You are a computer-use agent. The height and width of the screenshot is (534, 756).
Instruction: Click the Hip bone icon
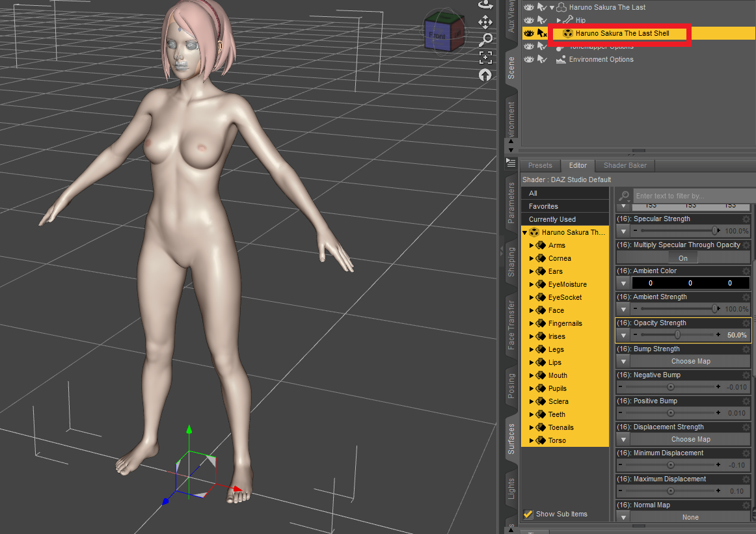(x=568, y=20)
